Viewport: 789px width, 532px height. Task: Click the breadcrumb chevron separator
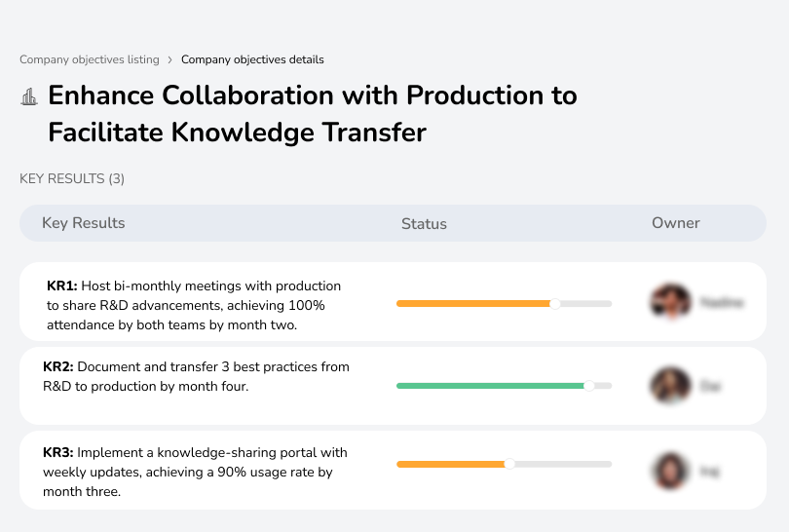170,59
